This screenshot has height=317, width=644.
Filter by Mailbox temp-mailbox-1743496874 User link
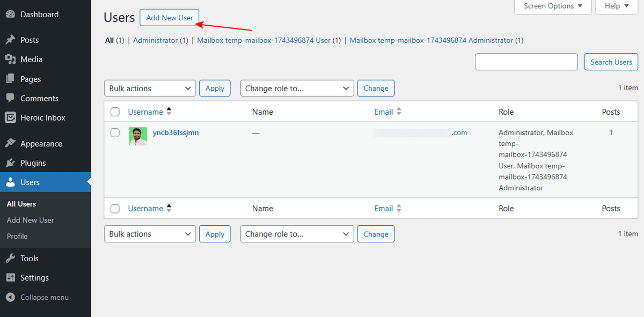pyautogui.click(x=264, y=40)
